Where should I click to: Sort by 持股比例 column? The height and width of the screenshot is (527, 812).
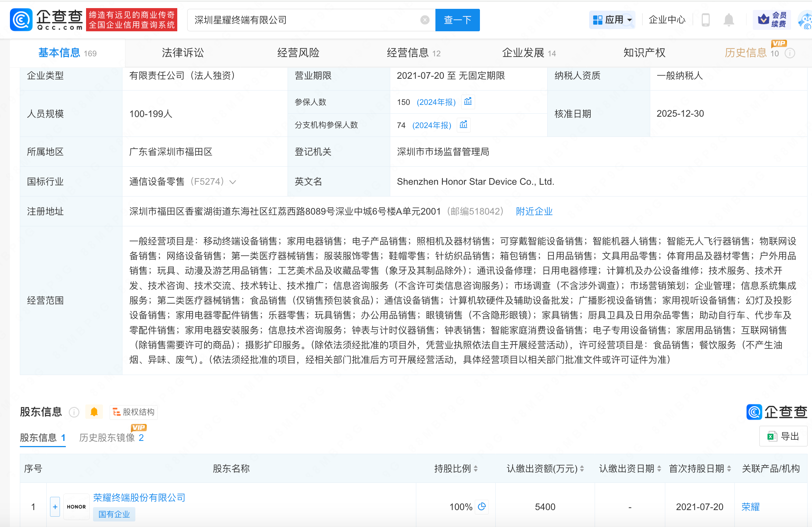pos(476,468)
